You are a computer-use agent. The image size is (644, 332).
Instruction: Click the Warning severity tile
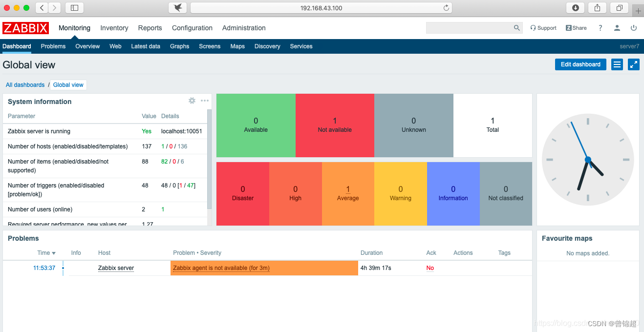pyautogui.click(x=401, y=194)
